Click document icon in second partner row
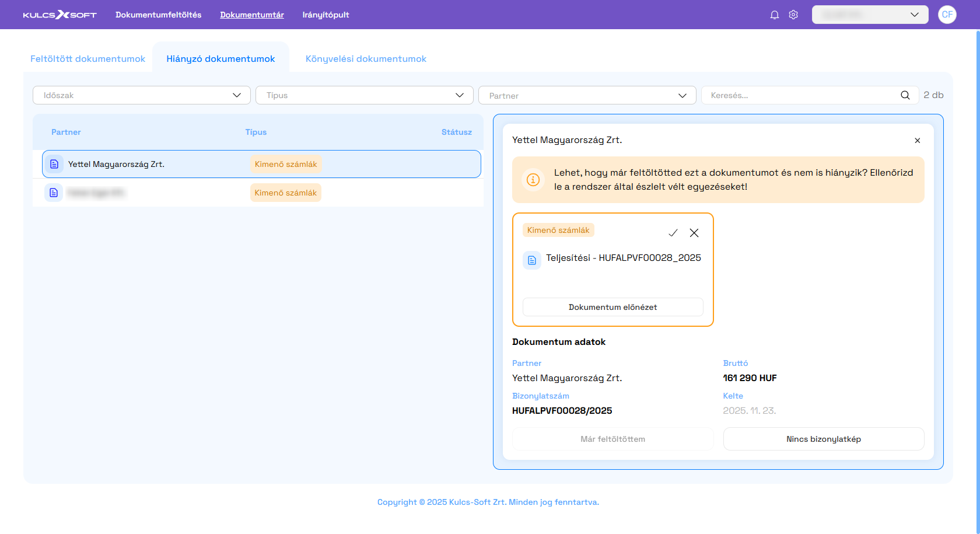Screen dimensions: 980x534 tap(54, 193)
